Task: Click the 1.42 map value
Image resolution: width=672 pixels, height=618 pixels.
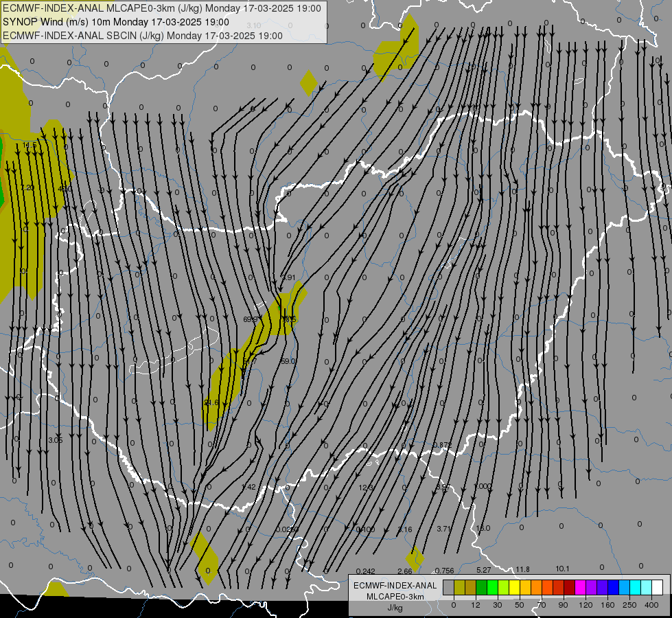Action: 248,488
